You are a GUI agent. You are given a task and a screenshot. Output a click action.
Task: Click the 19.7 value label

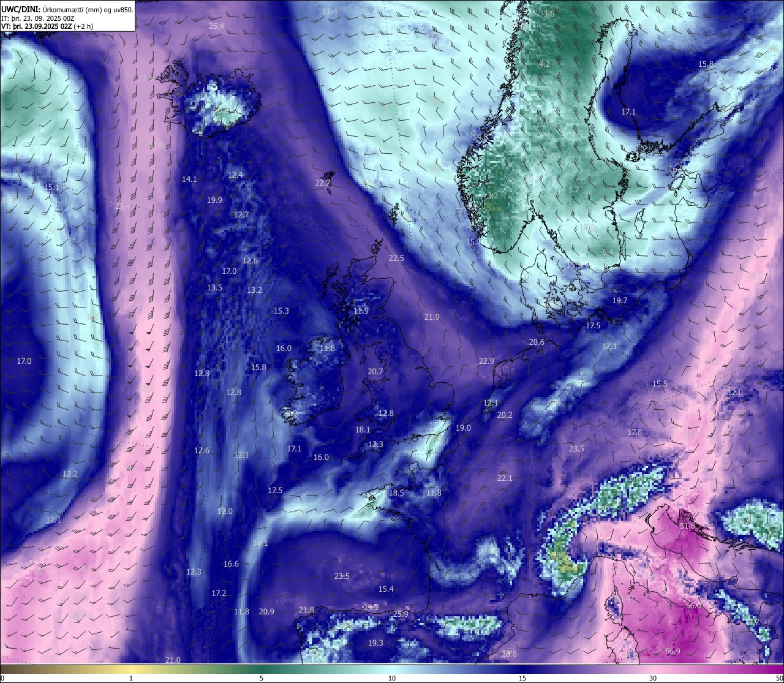[620, 300]
